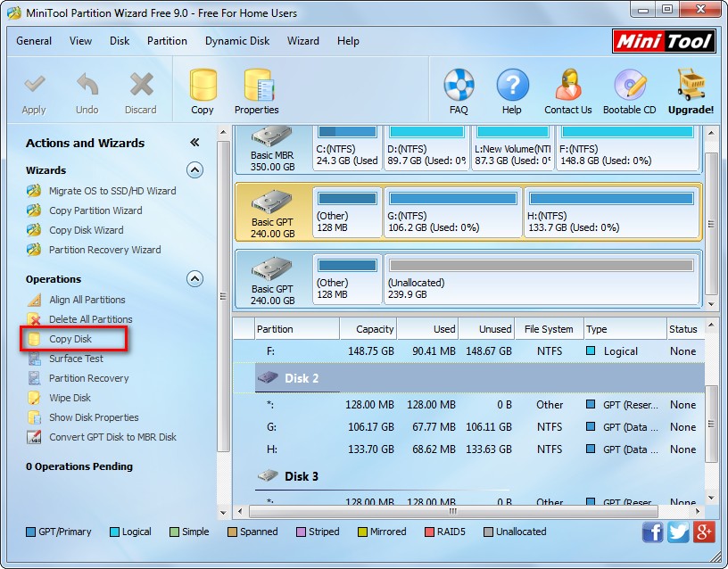Open the Partition menu
This screenshot has height=569, width=728.
click(x=167, y=41)
